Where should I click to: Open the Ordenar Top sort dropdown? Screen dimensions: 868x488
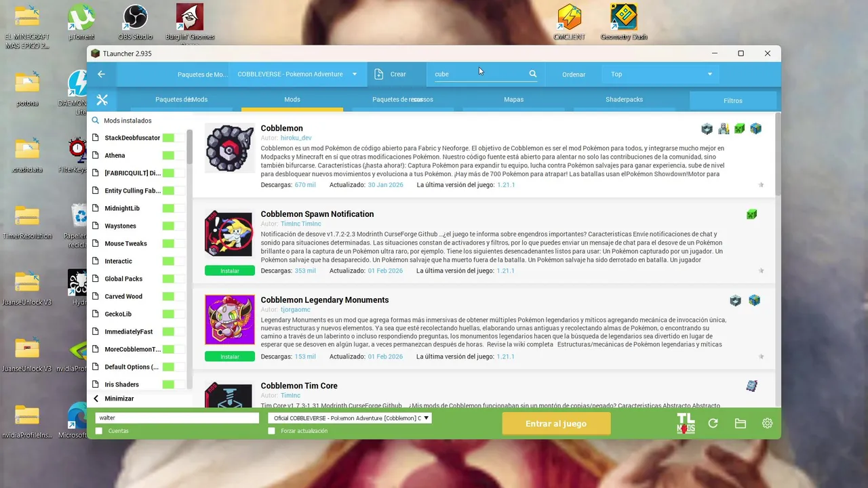(x=661, y=74)
